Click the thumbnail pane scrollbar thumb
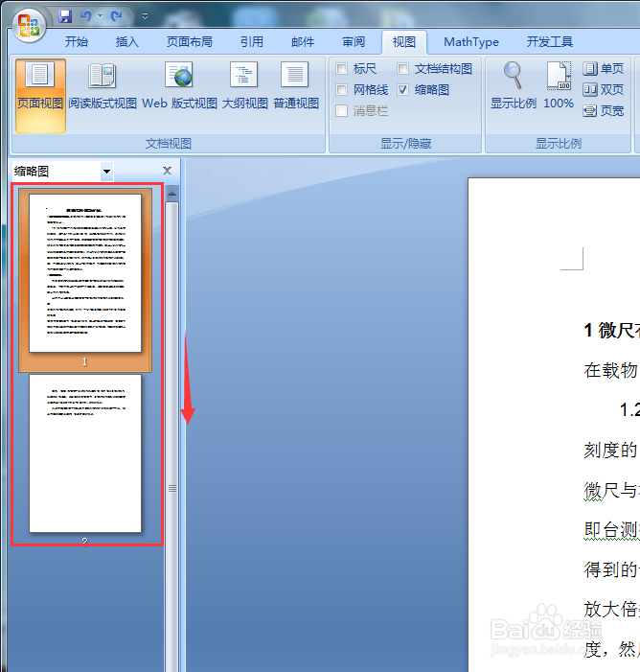Image resolution: width=640 pixels, height=672 pixels. [x=172, y=437]
